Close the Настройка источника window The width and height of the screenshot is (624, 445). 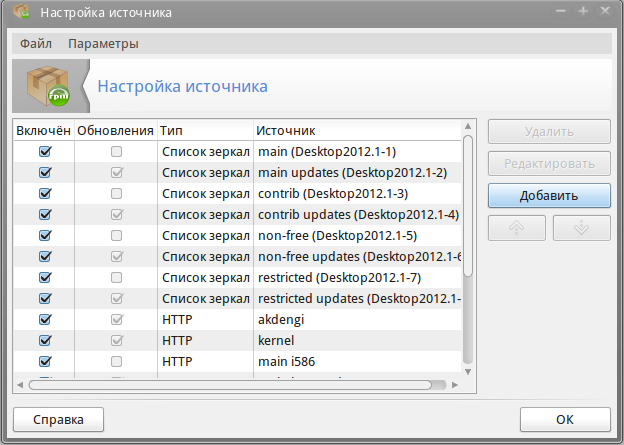click(605, 11)
